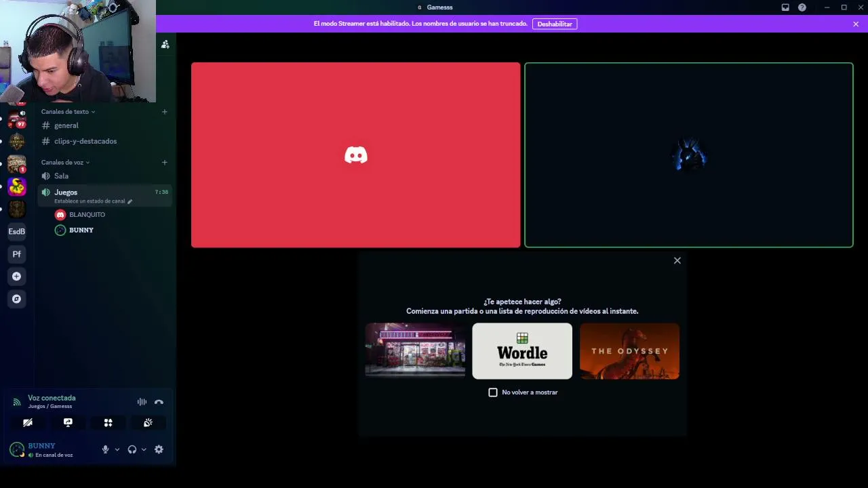The height and width of the screenshot is (488, 868).
Task: Join the Sala voice channel
Action: (x=104, y=176)
